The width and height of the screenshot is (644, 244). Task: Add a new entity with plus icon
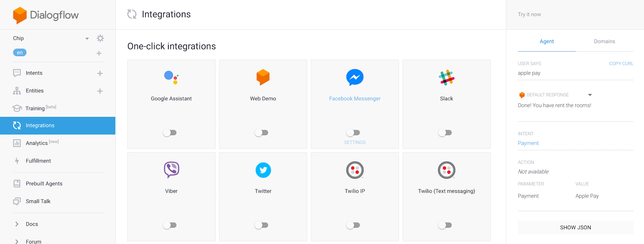point(100,91)
